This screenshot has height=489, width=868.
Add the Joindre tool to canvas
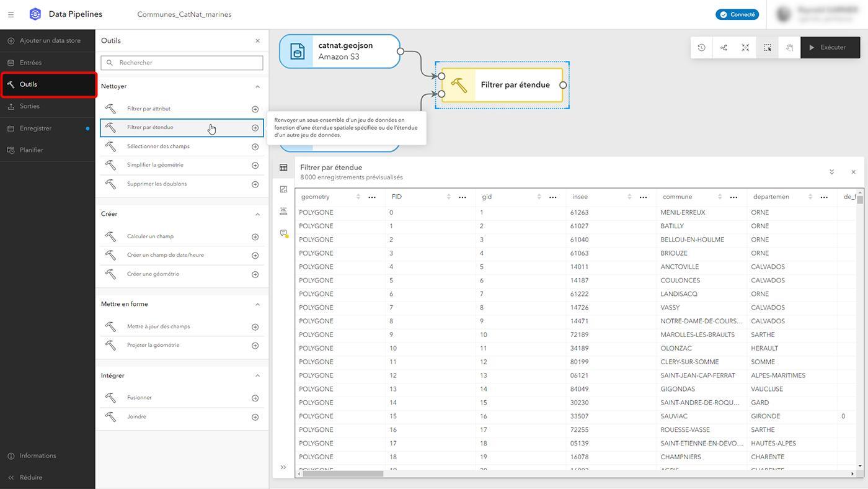point(255,417)
